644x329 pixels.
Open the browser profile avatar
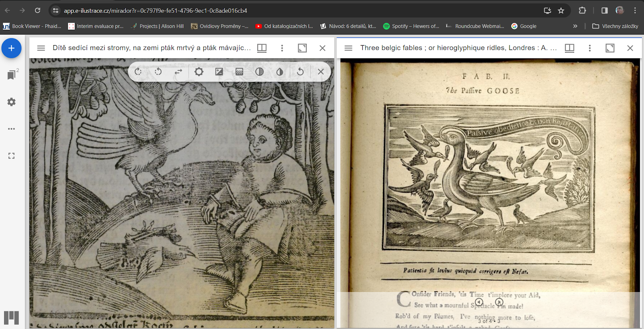[x=620, y=10]
